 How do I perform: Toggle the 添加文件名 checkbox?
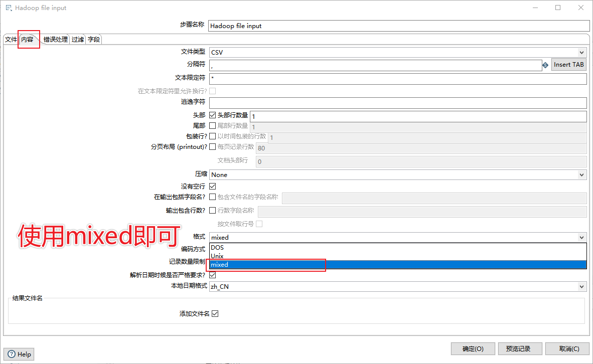215,314
